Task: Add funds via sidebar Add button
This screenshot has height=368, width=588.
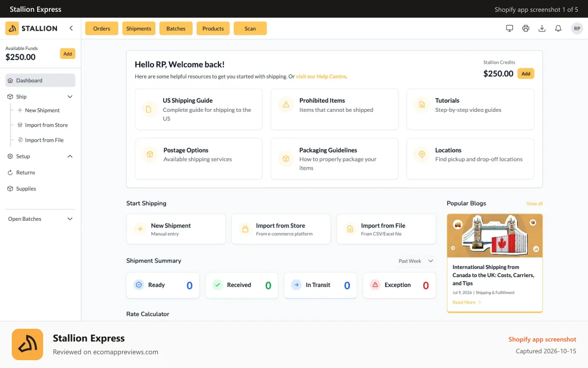Action: [68, 54]
